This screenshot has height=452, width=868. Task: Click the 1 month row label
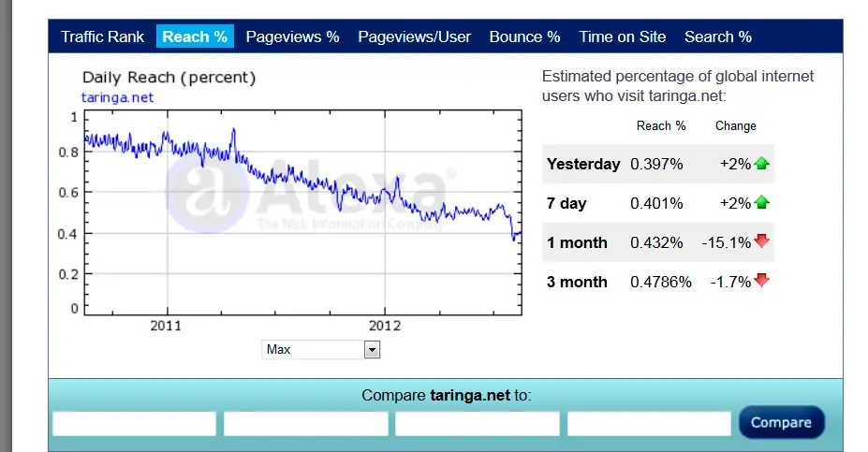click(x=577, y=243)
